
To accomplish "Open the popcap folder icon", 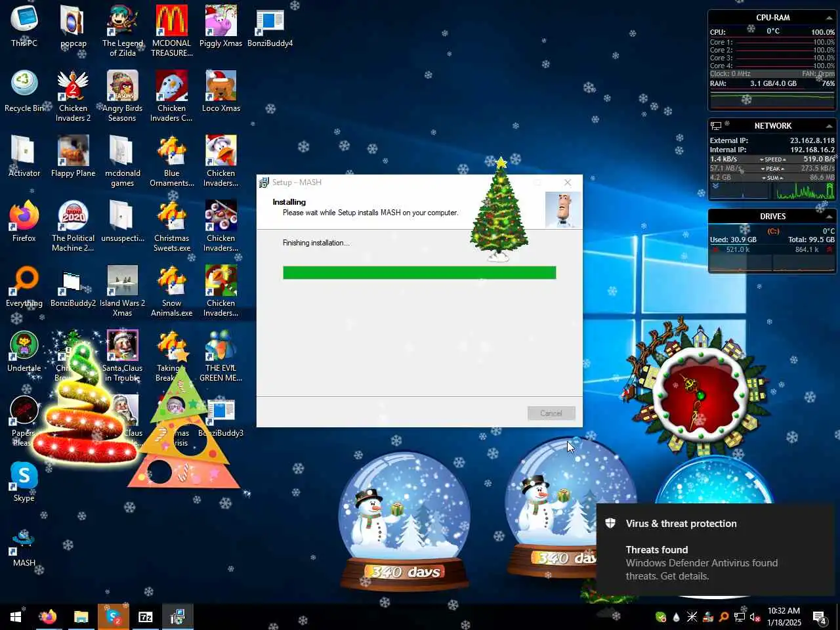I will point(73,26).
